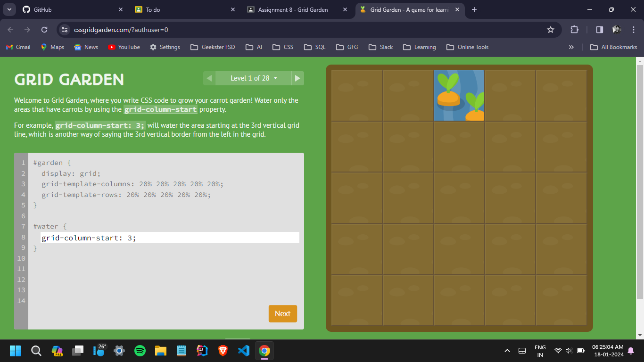Go to the next level arrow
Image resolution: width=644 pixels, height=362 pixels.
click(x=297, y=78)
